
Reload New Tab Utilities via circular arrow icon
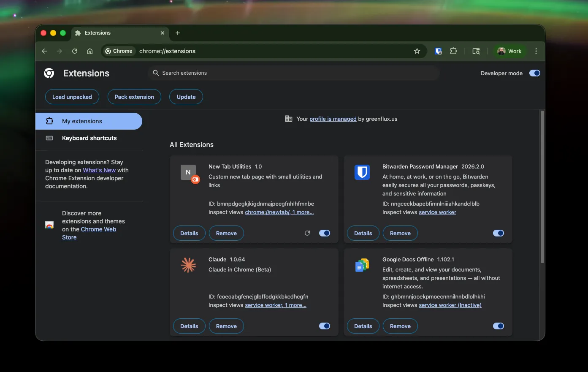307,233
